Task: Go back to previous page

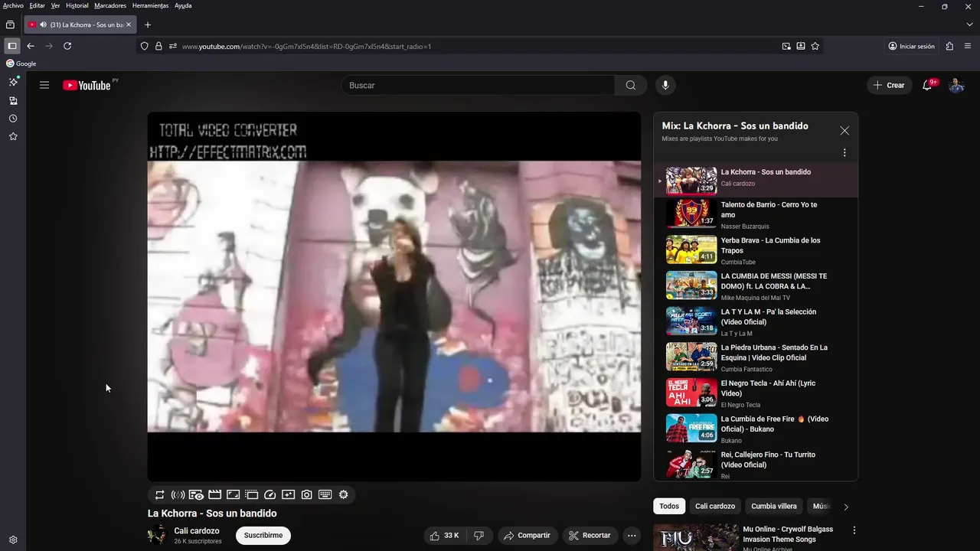Action: pyautogui.click(x=31, y=46)
